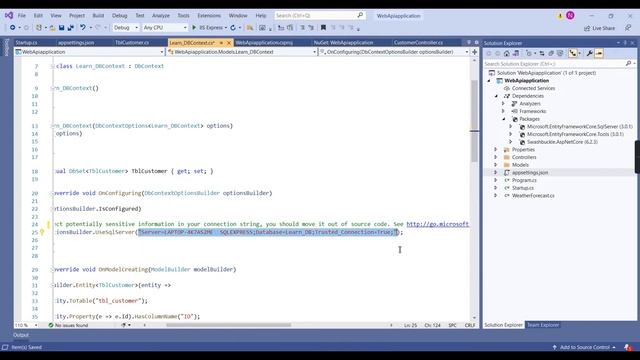640x360 pixels.
Task: Toggle the bookmark icon in the toolbar
Action: coord(323,27)
